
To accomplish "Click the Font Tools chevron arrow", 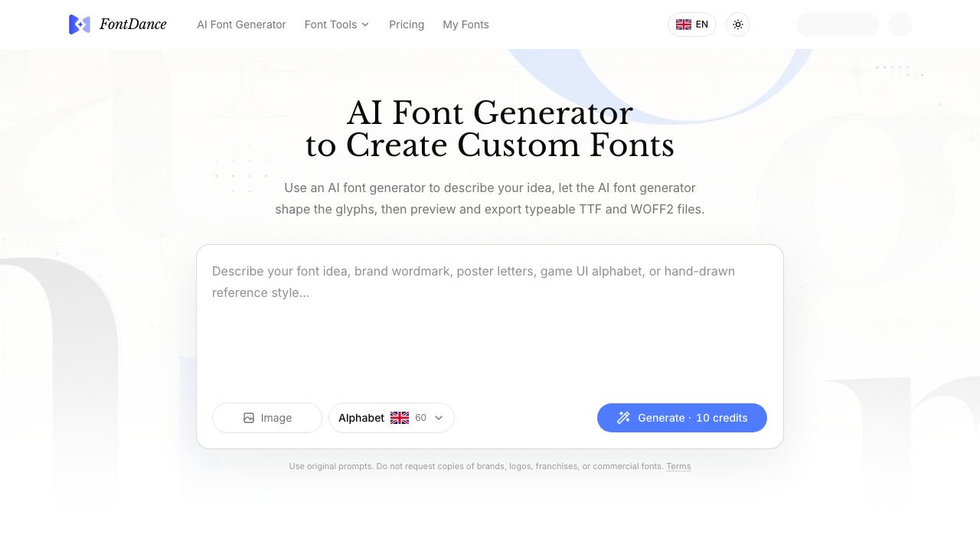I will (x=365, y=24).
